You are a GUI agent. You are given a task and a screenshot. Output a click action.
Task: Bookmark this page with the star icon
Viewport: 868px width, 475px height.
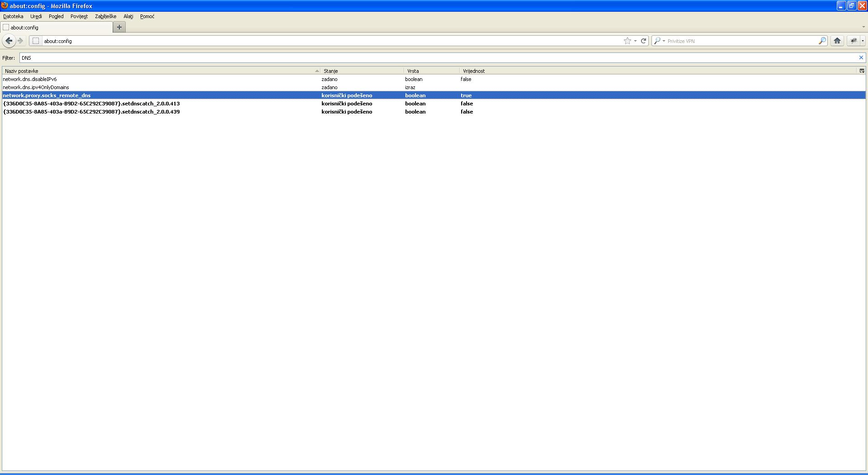click(x=627, y=41)
